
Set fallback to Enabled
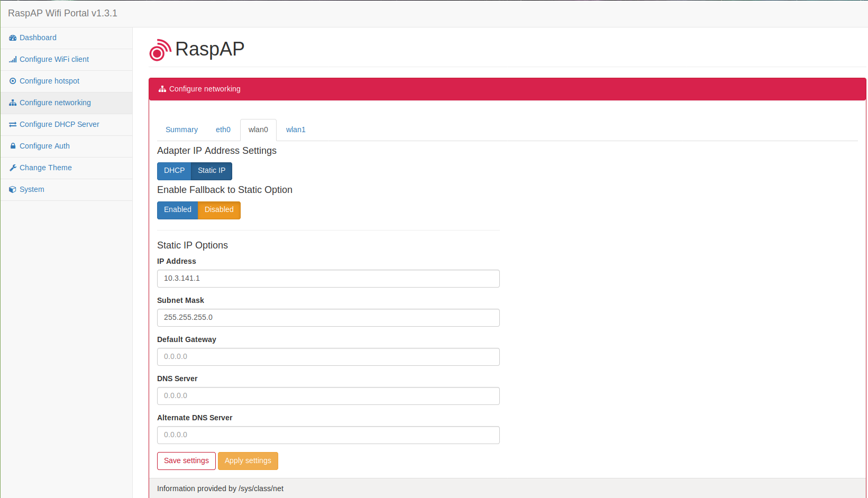[177, 210]
